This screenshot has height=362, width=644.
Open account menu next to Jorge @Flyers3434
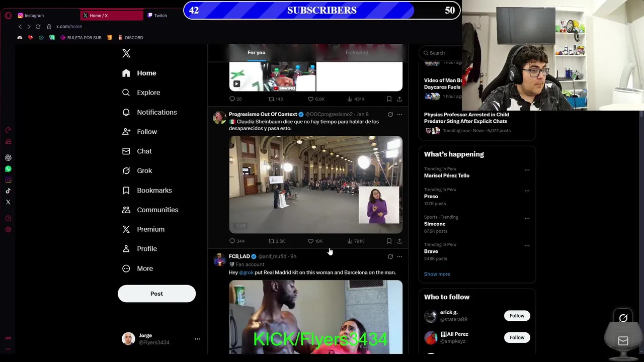coord(197,339)
